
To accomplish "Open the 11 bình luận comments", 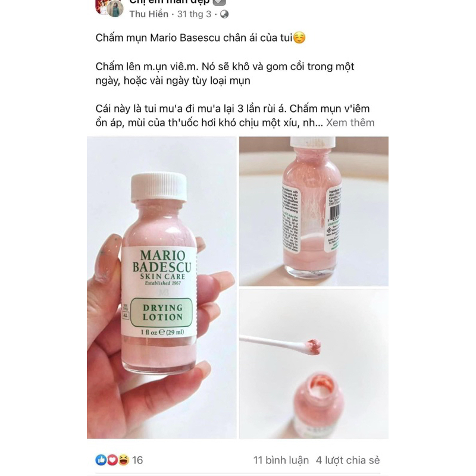I will click(x=281, y=460).
